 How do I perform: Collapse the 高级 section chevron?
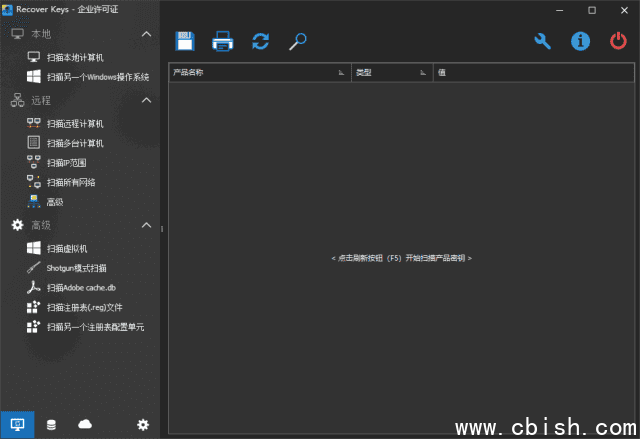(x=146, y=225)
